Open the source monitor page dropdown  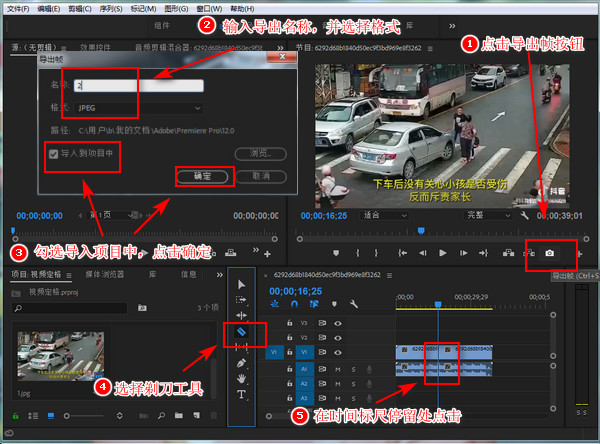click(111, 215)
